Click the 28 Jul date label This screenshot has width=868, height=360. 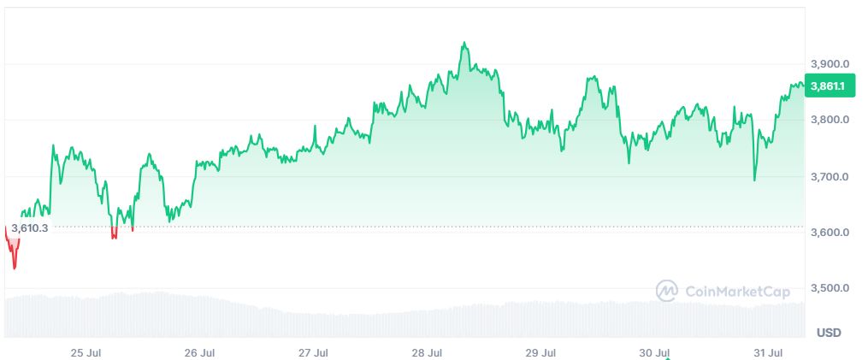tap(428, 353)
